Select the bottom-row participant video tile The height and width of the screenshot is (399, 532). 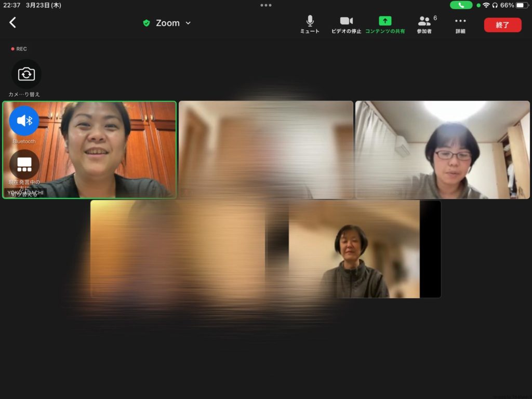353,249
